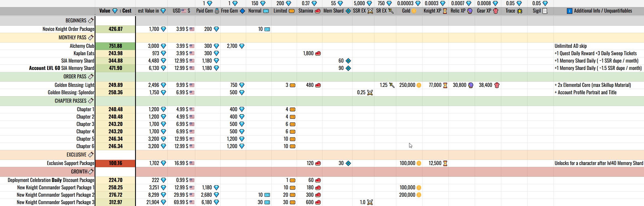Select the GROWTH section header cell
The width and height of the screenshot is (644, 206).
(x=79, y=172)
